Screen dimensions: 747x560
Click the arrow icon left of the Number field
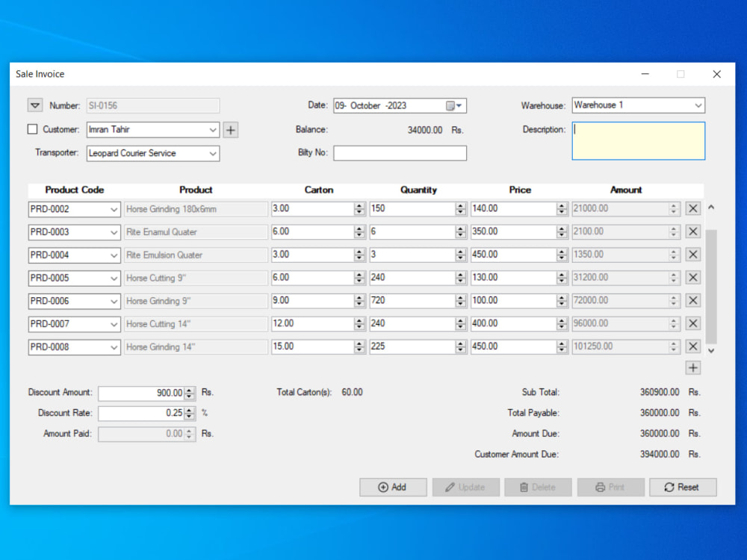pos(34,105)
